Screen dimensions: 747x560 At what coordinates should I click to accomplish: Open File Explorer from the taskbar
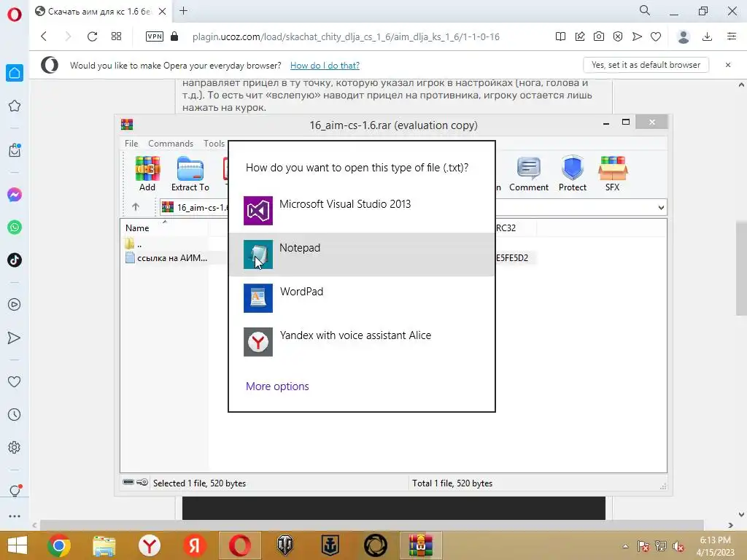104,545
